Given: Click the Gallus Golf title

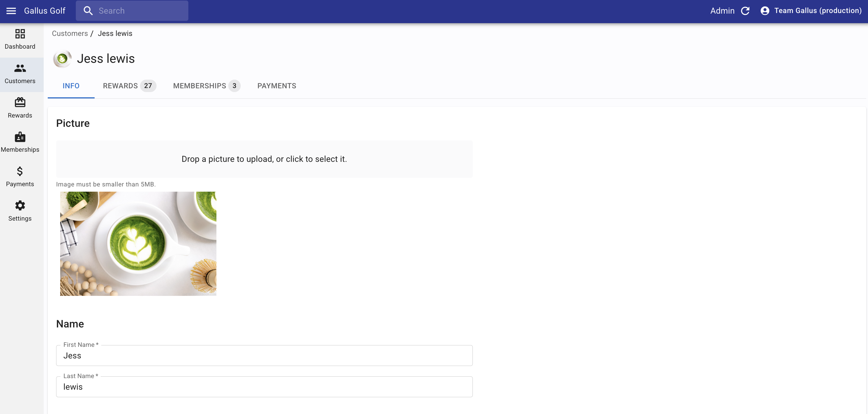Looking at the screenshot, I should pyautogui.click(x=45, y=11).
